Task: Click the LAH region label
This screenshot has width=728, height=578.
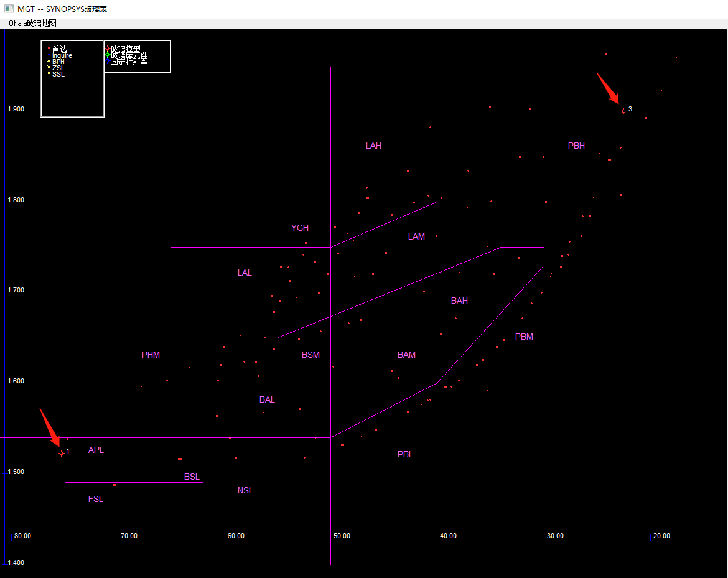Action: click(373, 146)
